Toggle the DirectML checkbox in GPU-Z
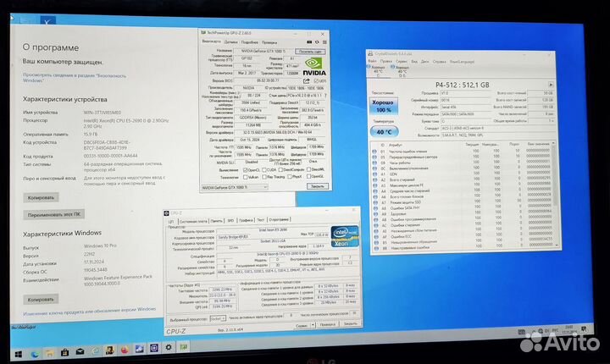Viewport: 610px width, 364px height. click(309, 169)
